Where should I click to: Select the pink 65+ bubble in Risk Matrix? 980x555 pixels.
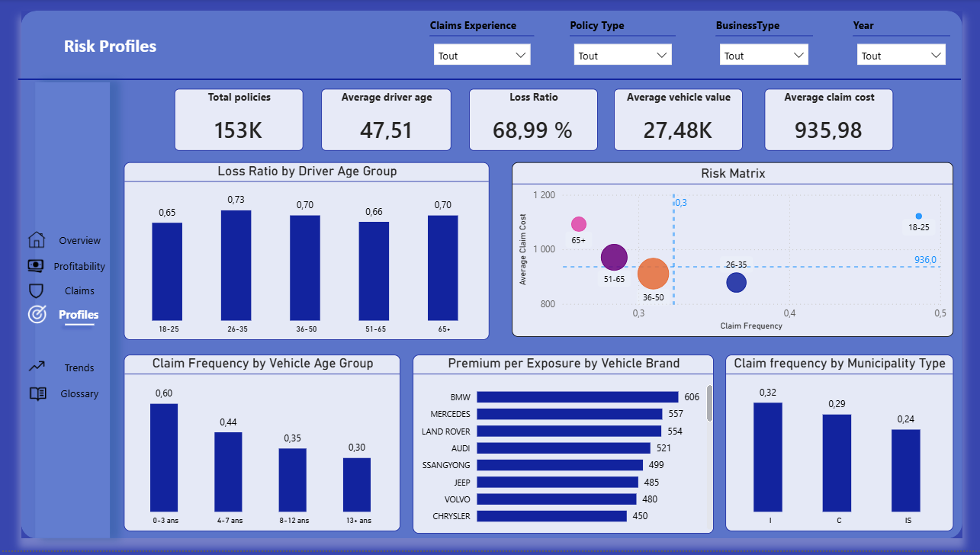point(579,224)
